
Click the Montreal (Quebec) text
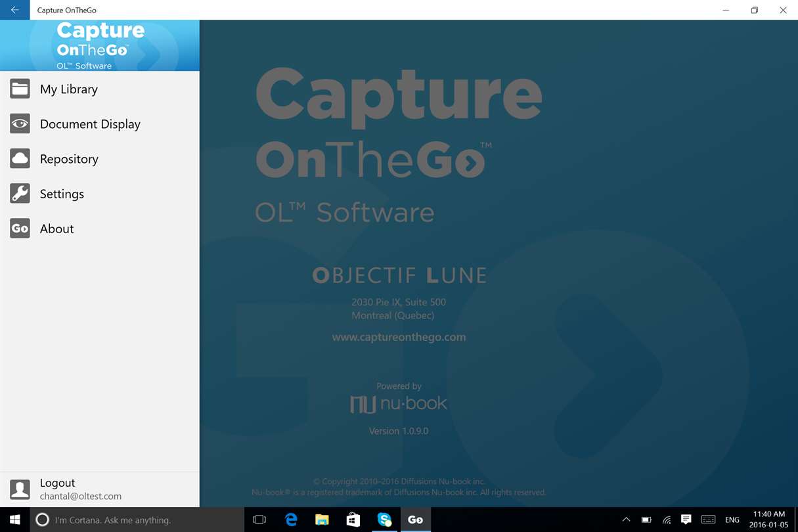tap(393, 315)
